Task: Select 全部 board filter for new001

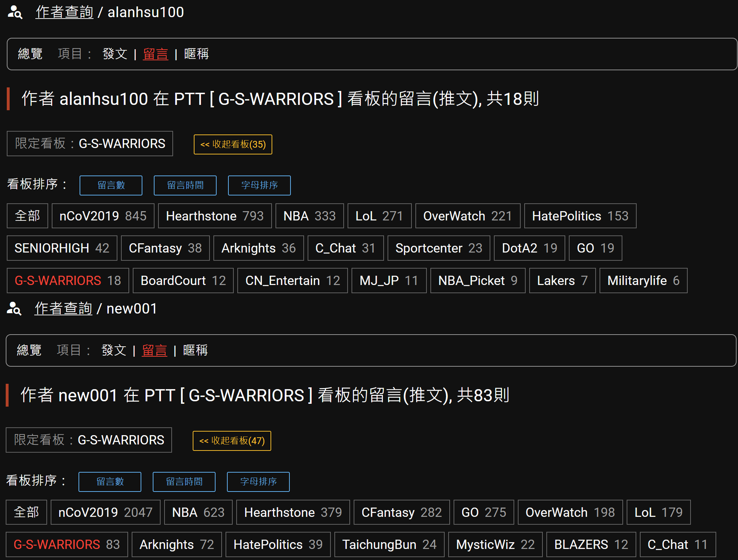Action: pyautogui.click(x=26, y=512)
